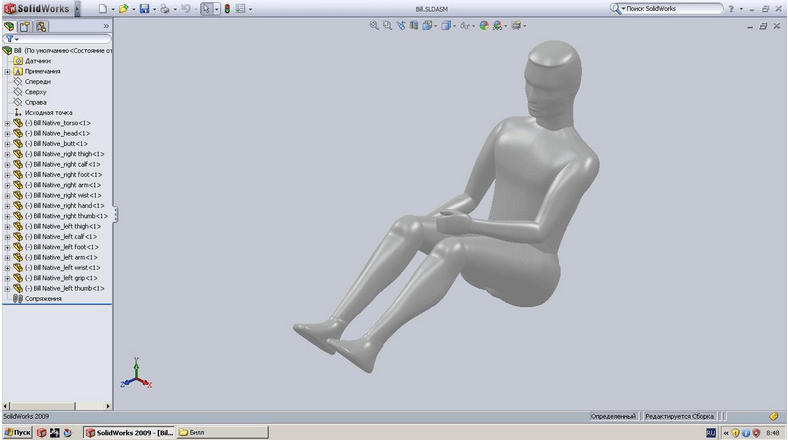Viewport: 788px width, 440px height.
Task: Click the filter funnel in the tree filter
Action: (x=8, y=39)
